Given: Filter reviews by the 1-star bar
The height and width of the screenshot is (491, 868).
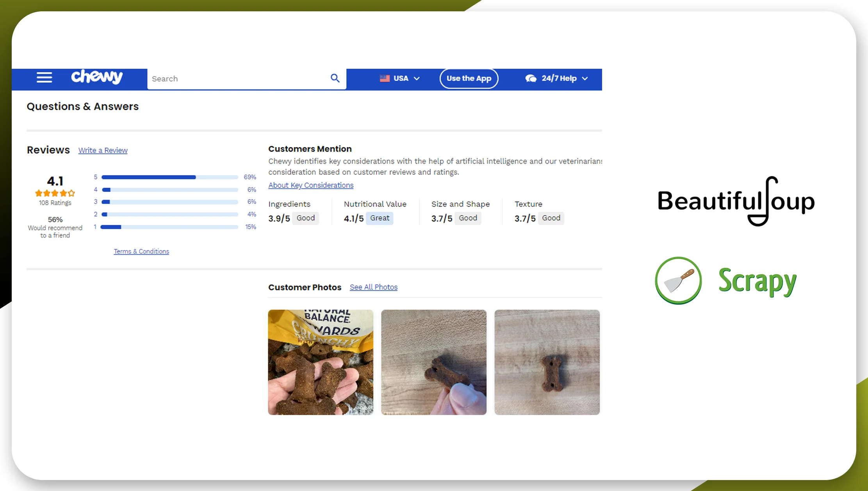Looking at the screenshot, I should click(170, 227).
